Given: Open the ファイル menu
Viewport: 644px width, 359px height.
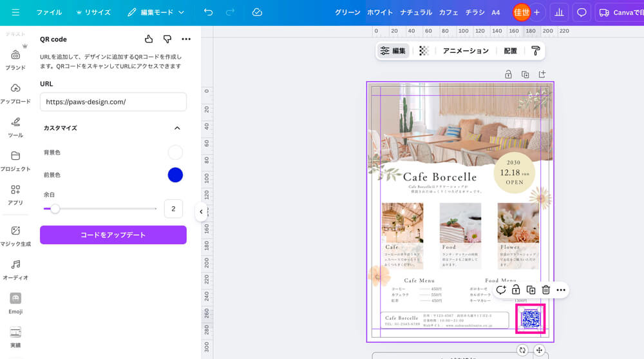Looking at the screenshot, I should [x=49, y=12].
